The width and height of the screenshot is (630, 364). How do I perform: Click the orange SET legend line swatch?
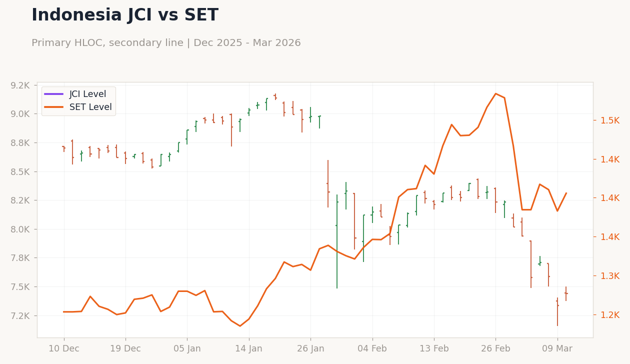[54, 107]
